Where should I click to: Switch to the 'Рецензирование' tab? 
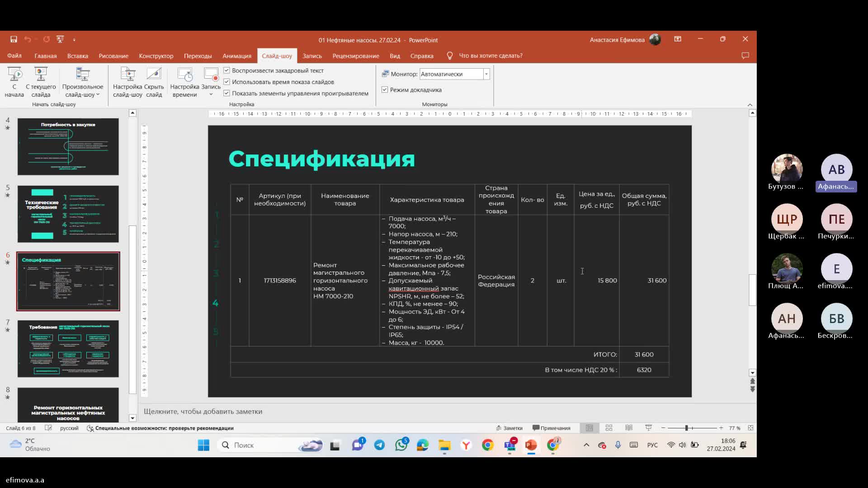pos(356,56)
